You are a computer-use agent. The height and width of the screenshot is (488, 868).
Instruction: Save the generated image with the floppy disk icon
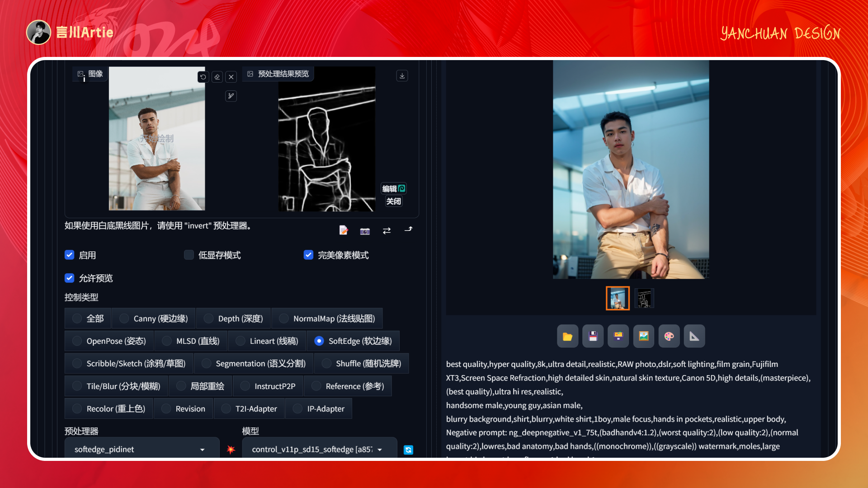point(593,336)
